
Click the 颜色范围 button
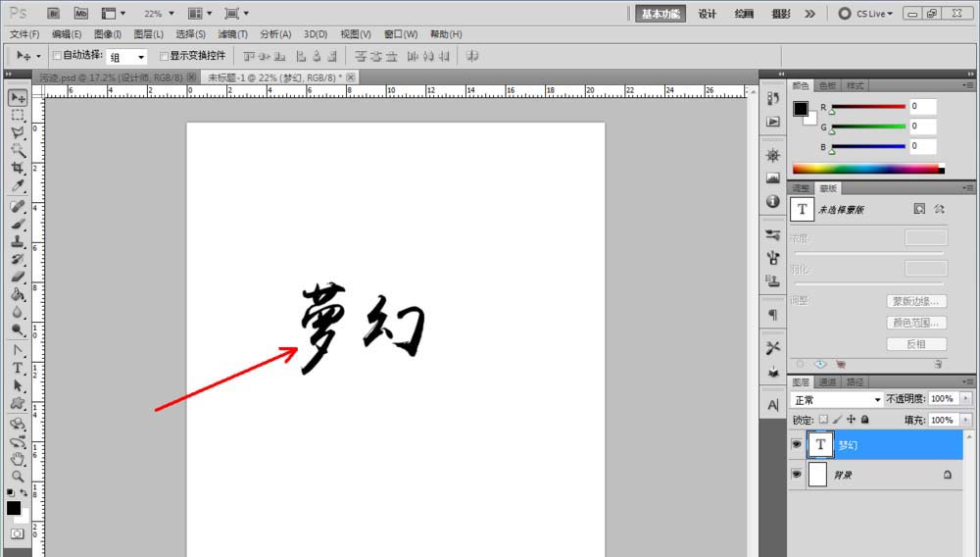[x=916, y=323]
